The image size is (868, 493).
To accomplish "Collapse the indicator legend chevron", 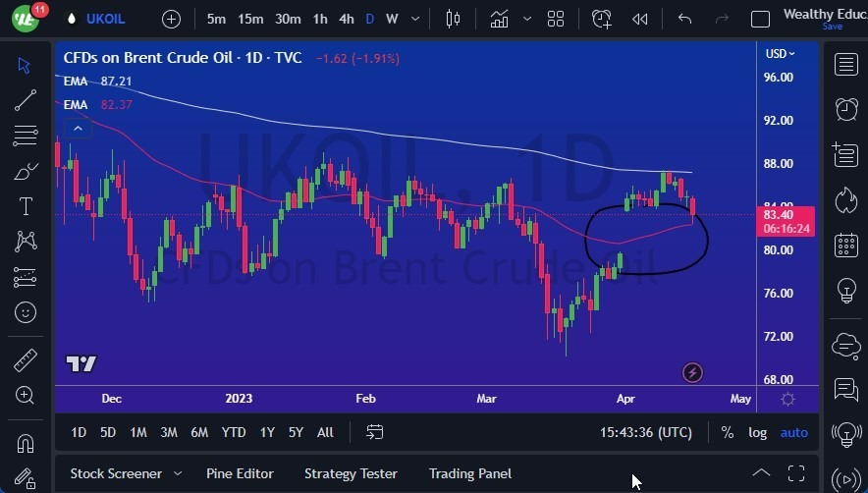I will [78, 129].
